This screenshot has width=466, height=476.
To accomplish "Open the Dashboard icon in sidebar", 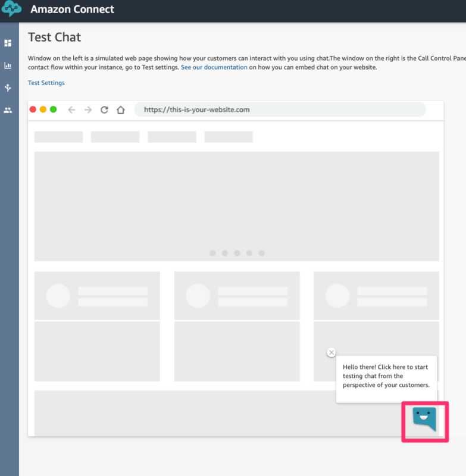I will (x=8, y=43).
